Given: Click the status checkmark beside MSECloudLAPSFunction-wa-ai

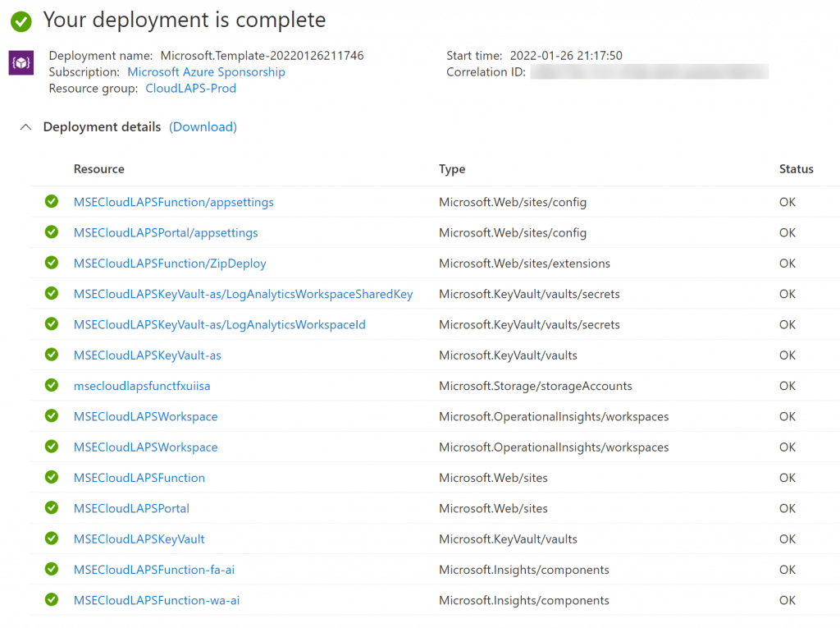Looking at the screenshot, I should [52, 598].
